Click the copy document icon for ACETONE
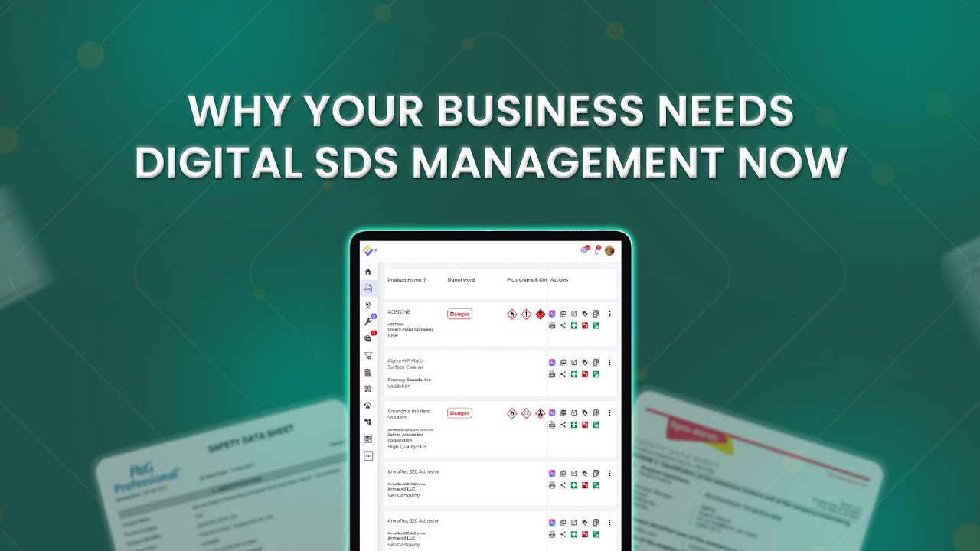Image resolution: width=980 pixels, height=551 pixels. tap(596, 314)
